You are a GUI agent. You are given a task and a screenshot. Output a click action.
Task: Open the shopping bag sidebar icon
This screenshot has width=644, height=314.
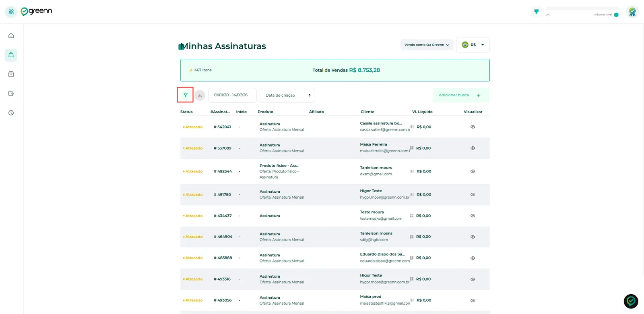coord(11,55)
